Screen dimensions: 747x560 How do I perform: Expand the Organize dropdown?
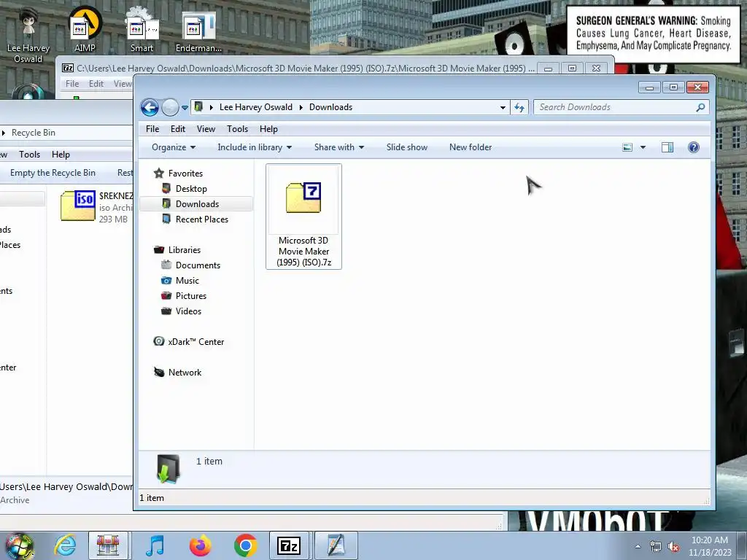point(174,147)
